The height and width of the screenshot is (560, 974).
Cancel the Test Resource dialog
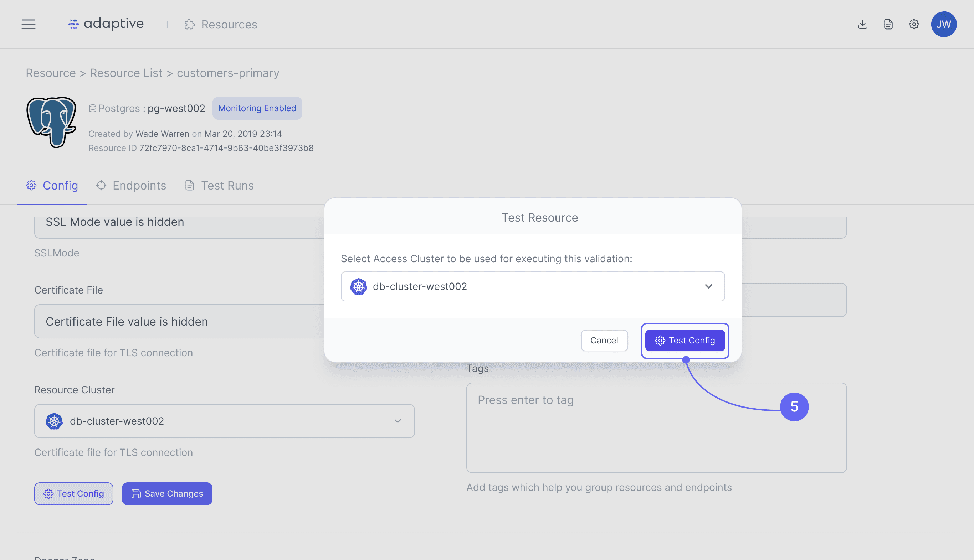(604, 341)
